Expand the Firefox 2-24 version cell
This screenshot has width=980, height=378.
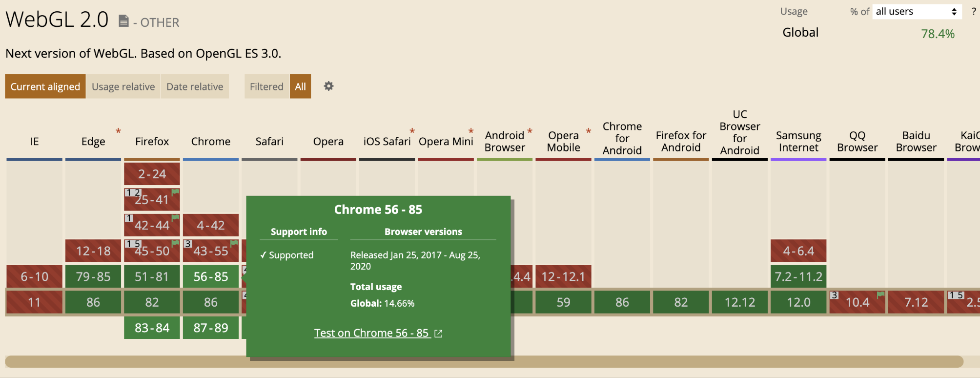point(152,174)
